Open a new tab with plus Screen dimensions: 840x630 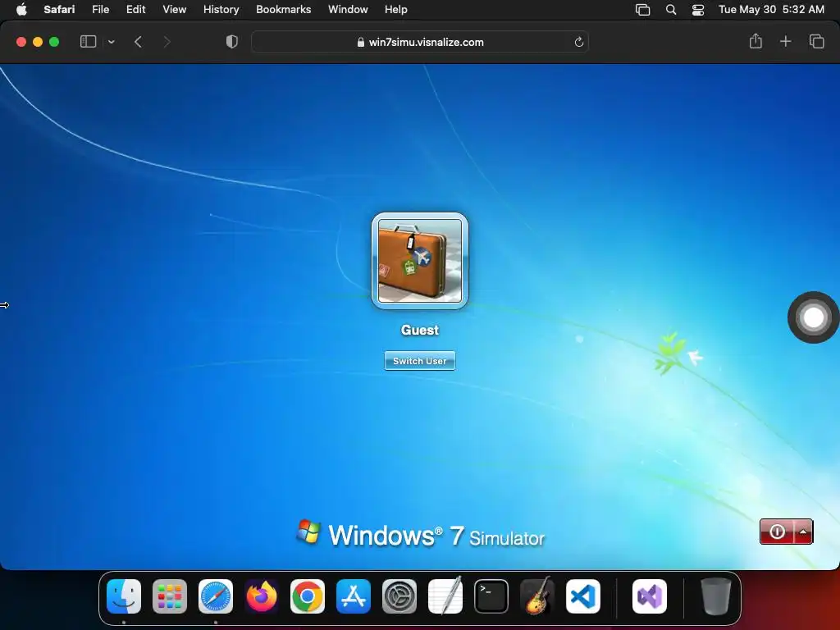(x=785, y=41)
